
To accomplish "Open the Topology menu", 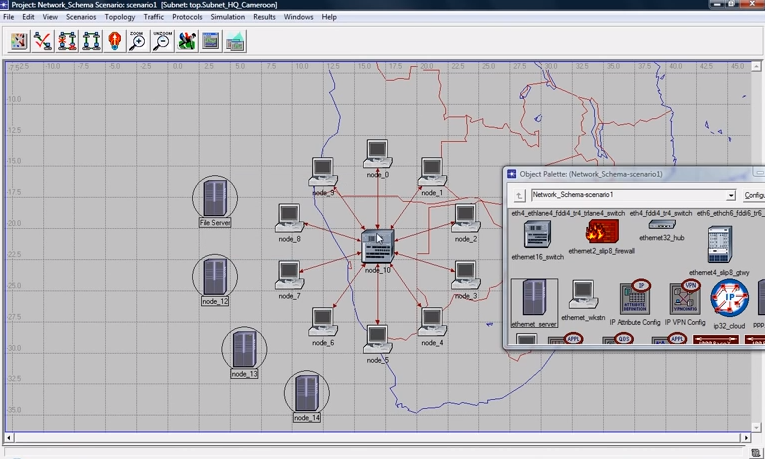I will [x=120, y=17].
